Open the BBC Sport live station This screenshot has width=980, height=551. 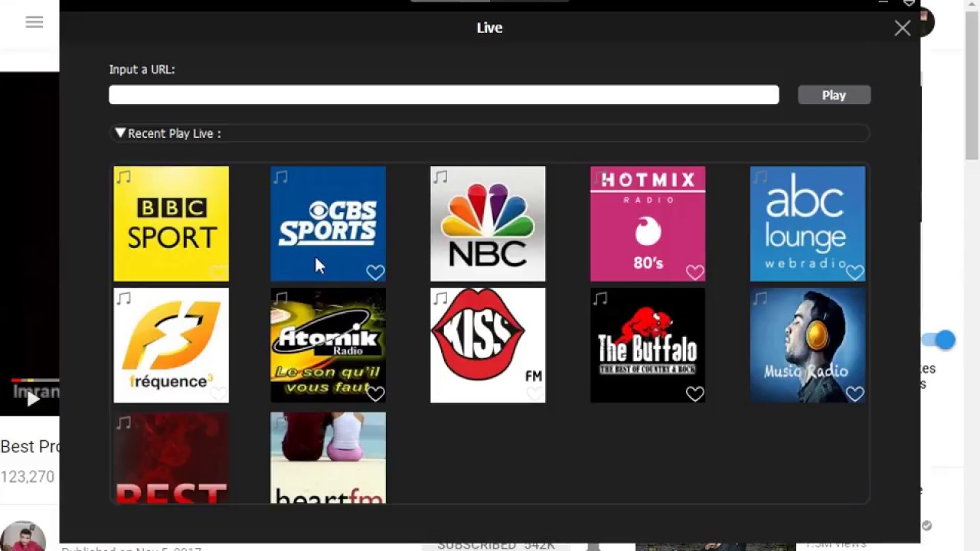pyautogui.click(x=171, y=223)
